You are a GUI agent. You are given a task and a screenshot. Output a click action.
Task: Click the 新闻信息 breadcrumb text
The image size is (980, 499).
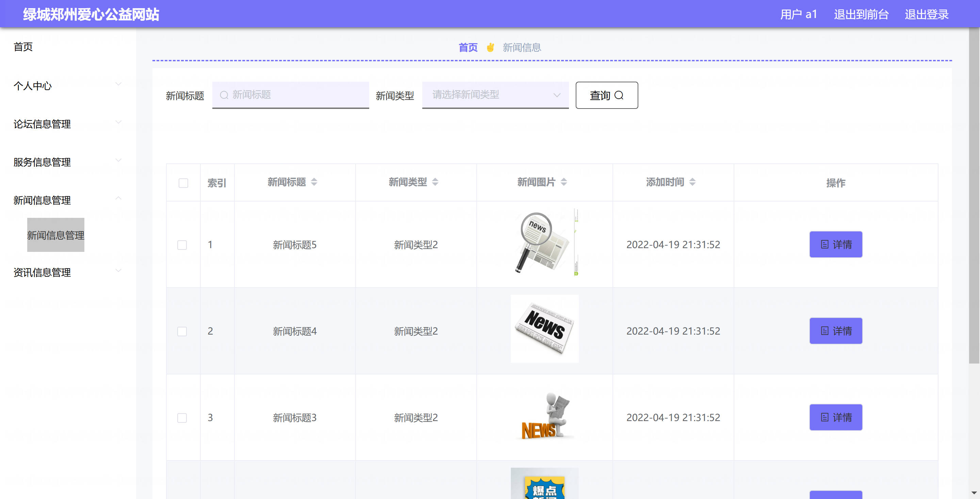522,48
